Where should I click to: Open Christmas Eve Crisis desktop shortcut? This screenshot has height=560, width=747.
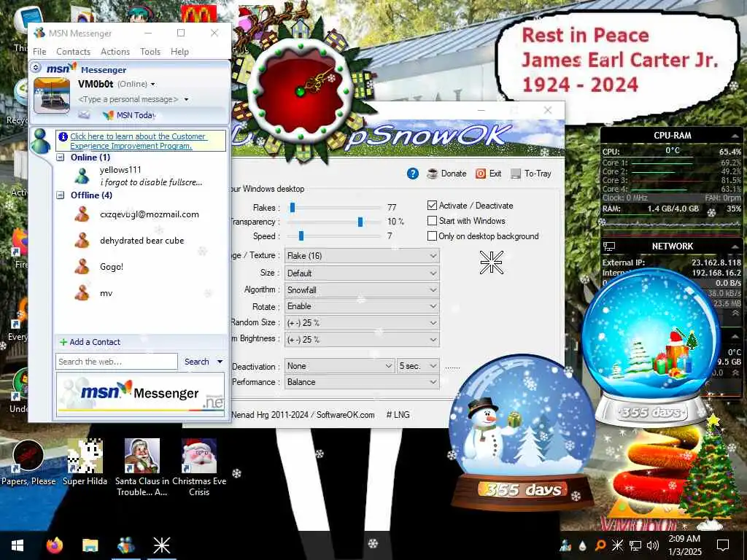199,467
